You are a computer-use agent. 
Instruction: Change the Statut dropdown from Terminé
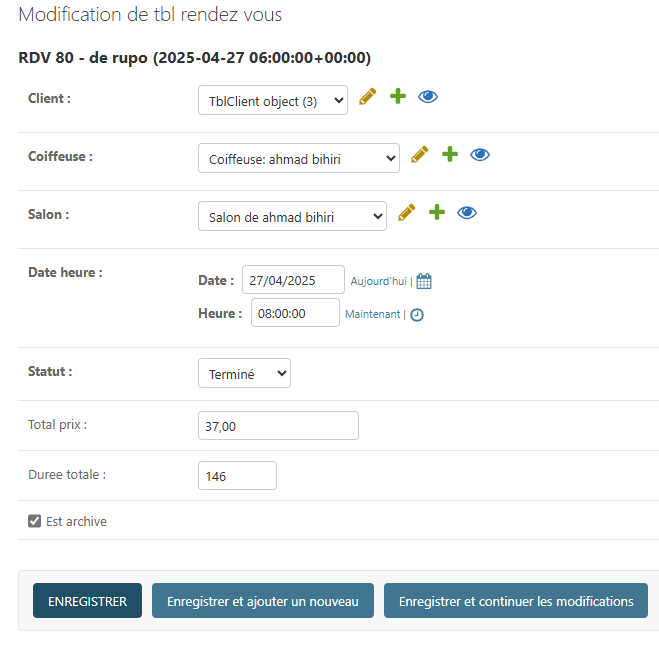pyautogui.click(x=244, y=374)
